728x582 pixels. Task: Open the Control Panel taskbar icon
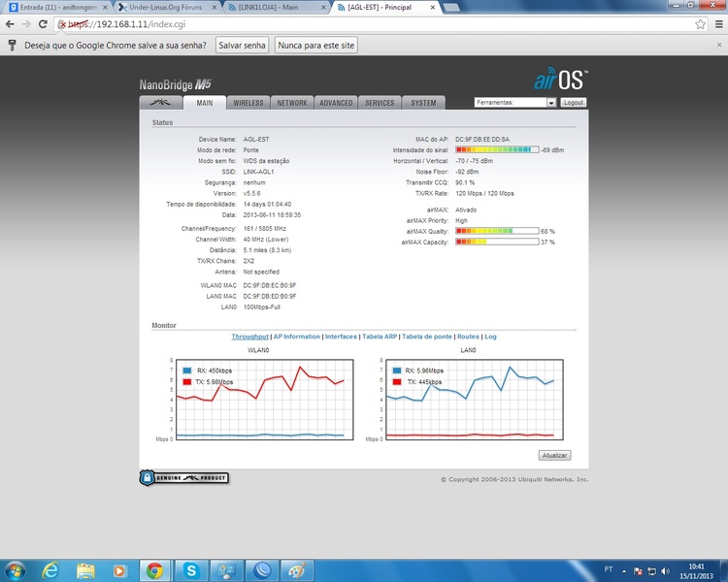(226, 571)
